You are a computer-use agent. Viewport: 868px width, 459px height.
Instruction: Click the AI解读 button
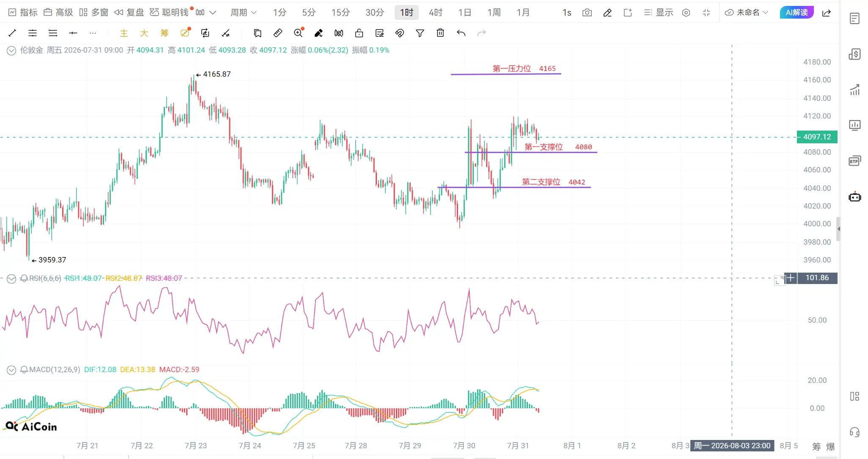pos(797,13)
